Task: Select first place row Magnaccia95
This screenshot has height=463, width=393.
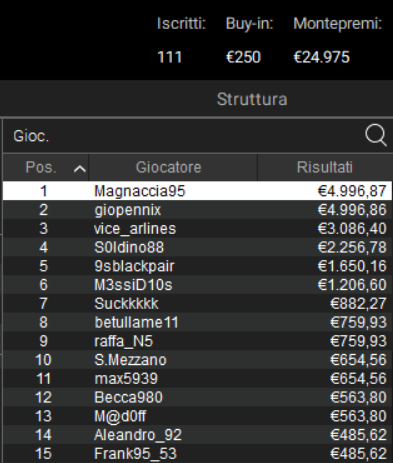Action: coord(197,191)
